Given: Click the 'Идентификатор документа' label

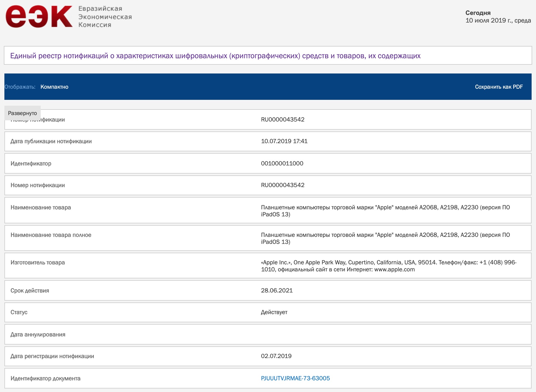Looking at the screenshot, I should tap(45, 379).
